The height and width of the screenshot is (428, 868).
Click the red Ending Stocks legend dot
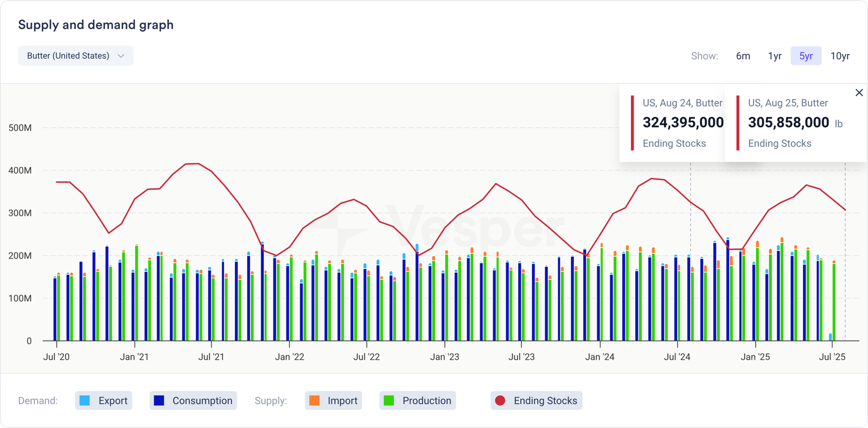pyautogui.click(x=500, y=400)
